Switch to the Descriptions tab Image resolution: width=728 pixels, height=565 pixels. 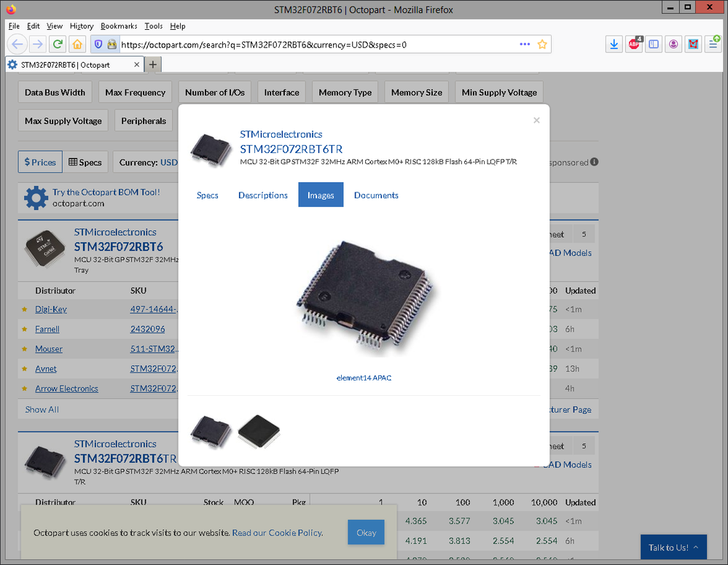coord(263,195)
